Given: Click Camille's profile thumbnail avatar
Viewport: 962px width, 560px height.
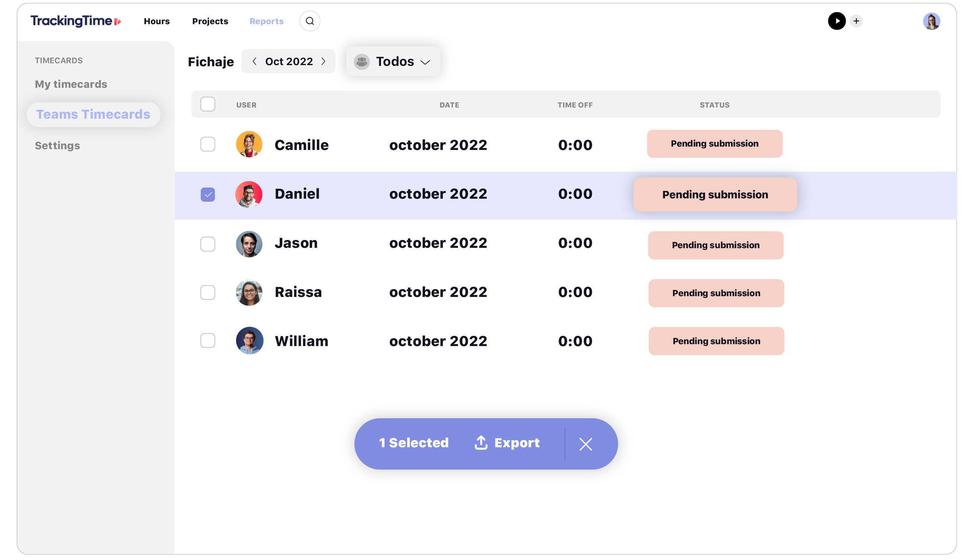Looking at the screenshot, I should pos(250,144).
